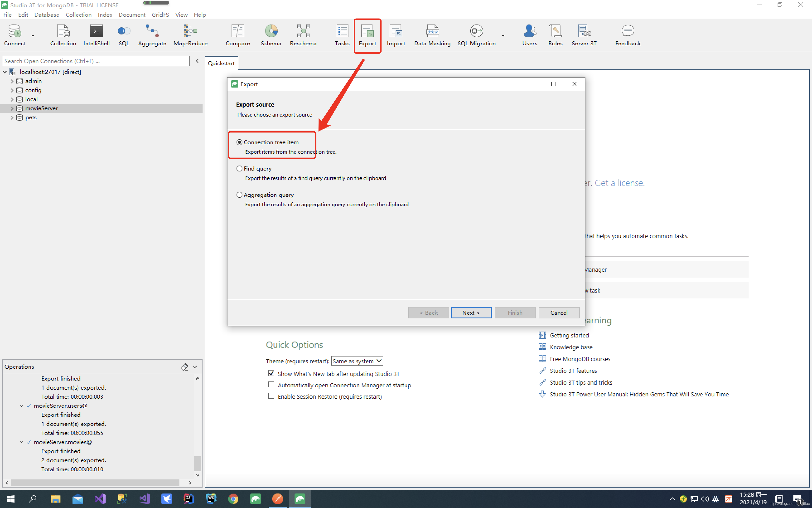Open the Tasks toolbar icon
This screenshot has width=812, height=508.
tap(342, 35)
